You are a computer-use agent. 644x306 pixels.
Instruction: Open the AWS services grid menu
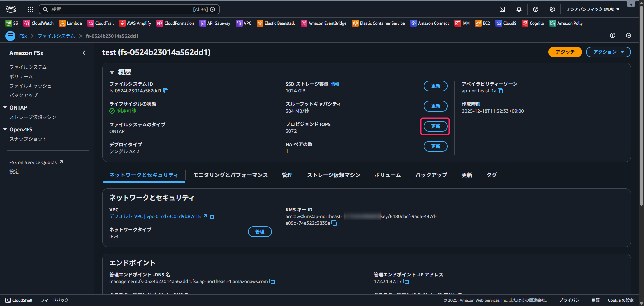point(30,9)
